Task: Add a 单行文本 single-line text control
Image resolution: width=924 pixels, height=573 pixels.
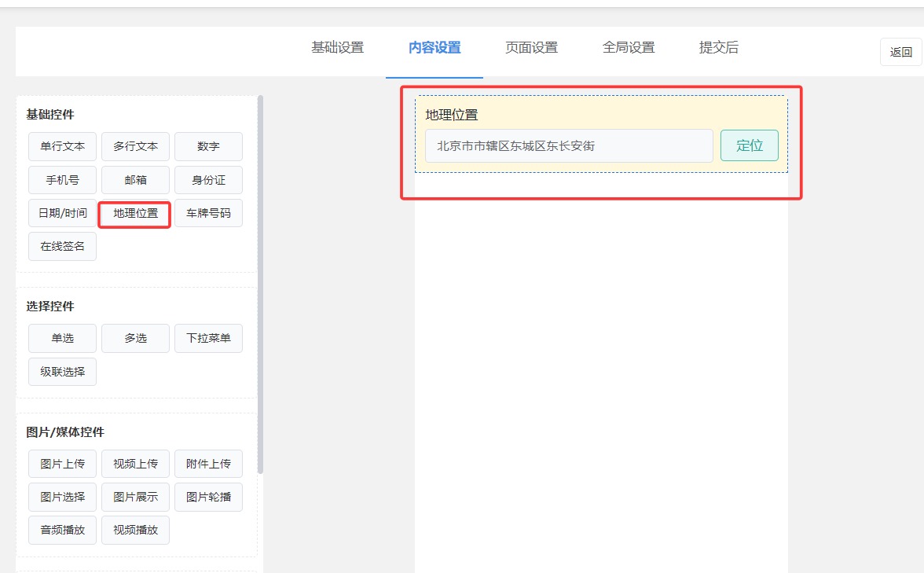Action: (62, 146)
